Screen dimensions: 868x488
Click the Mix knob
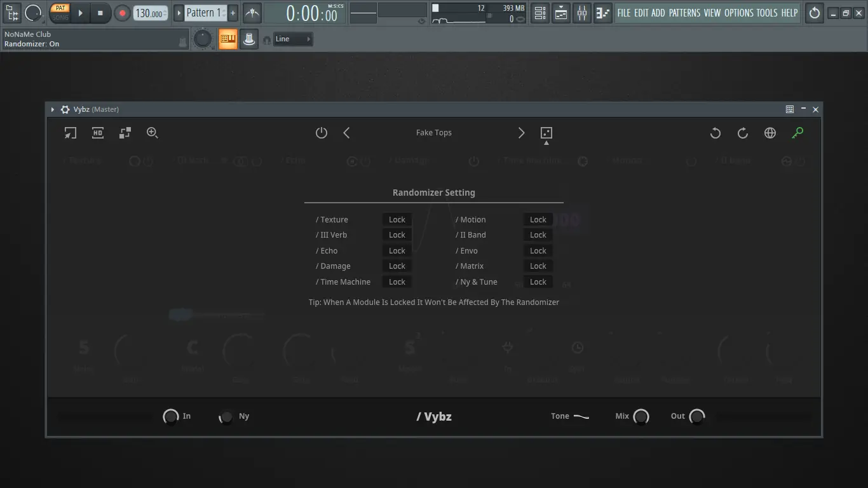(641, 417)
